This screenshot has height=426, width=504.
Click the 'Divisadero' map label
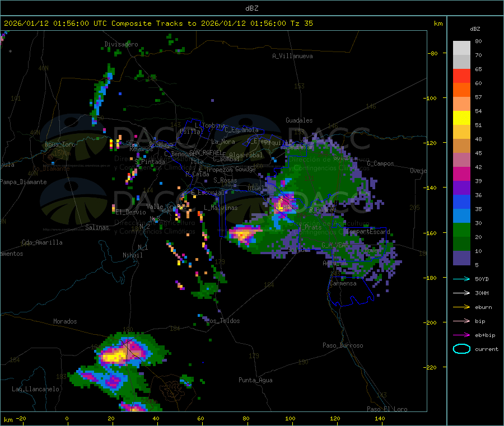[121, 44]
